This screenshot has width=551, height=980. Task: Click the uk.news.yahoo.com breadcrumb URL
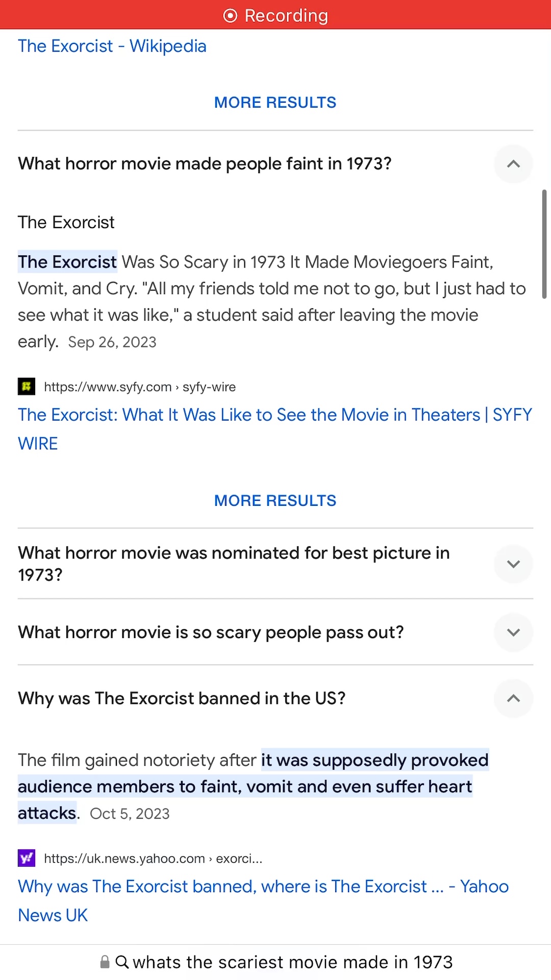click(x=153, y=859)
